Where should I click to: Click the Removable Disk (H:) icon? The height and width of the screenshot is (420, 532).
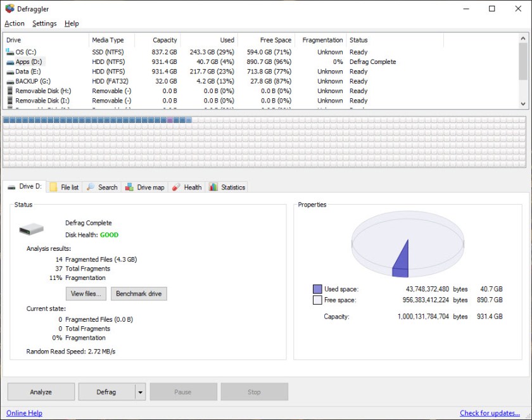point(10,91)
